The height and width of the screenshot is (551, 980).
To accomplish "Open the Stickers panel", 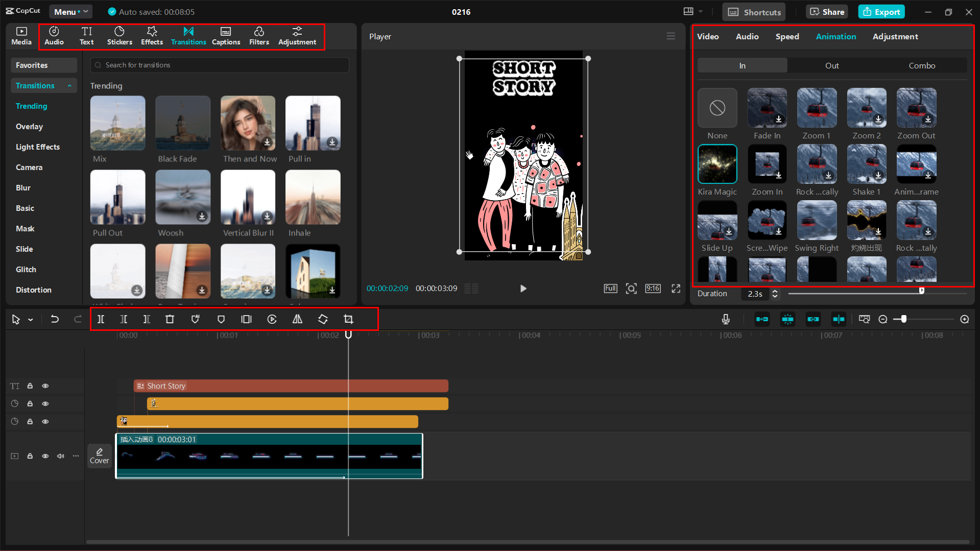I will (119, 36).
